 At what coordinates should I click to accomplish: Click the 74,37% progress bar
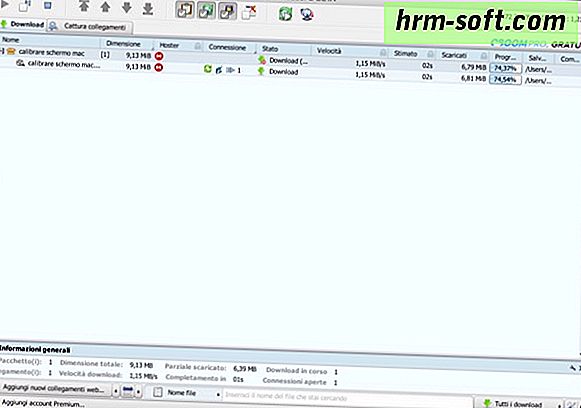(x=505, y=69)
